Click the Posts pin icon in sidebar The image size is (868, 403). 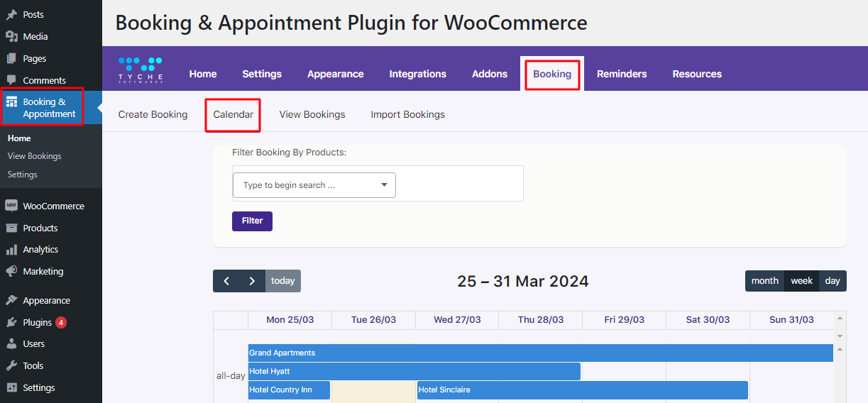coord(11,14)
